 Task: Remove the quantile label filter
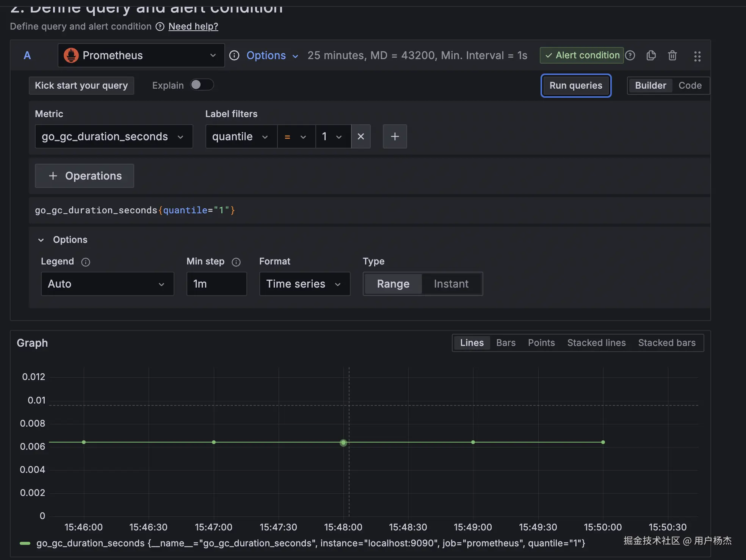click(x=360, y=136)
